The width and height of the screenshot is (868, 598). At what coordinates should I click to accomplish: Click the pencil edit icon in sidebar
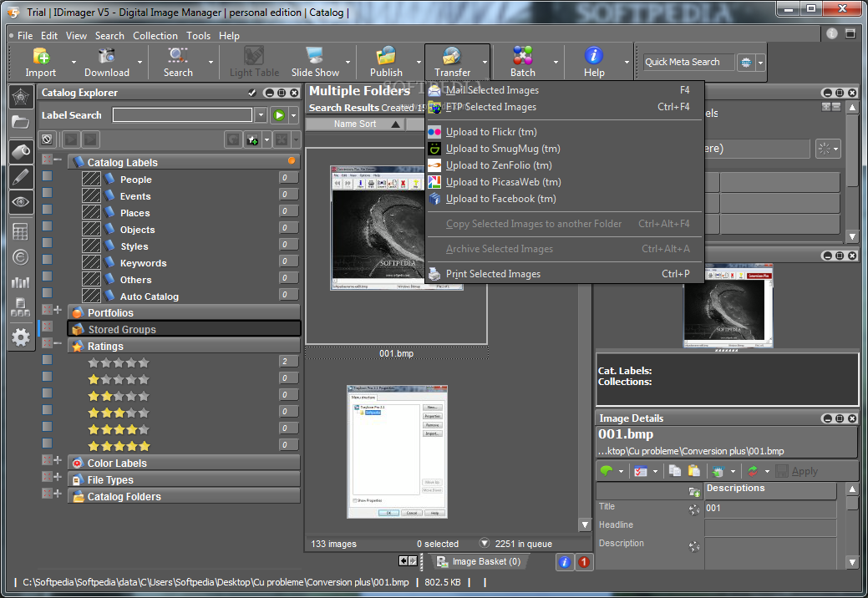pos(21,177)
